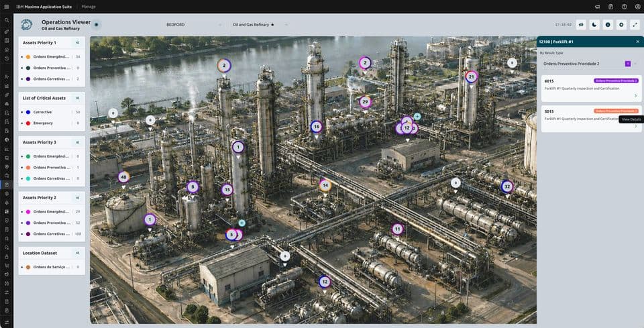Toggle Ordens Corretivas row in Assets Priority 2

(52, 234)
